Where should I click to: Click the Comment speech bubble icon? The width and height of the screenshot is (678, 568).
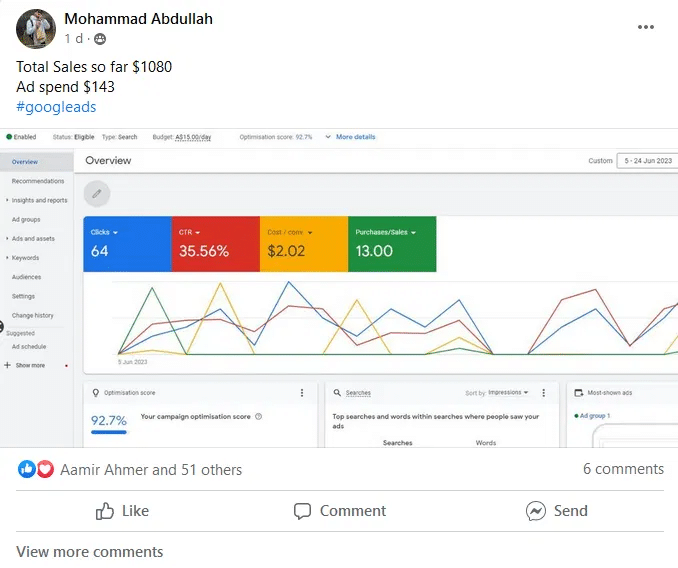coord(302,511)
